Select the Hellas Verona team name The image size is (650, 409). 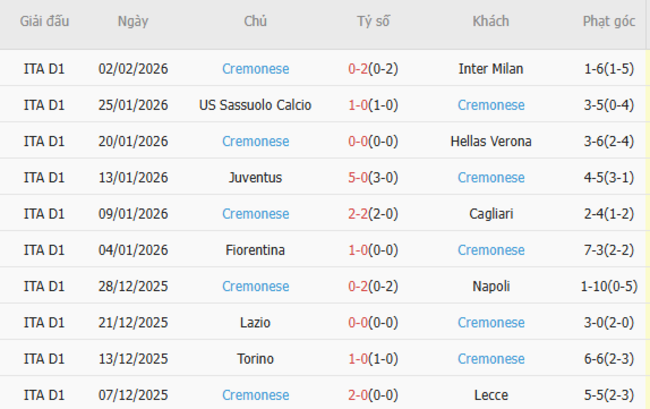[x=491, y=141]
